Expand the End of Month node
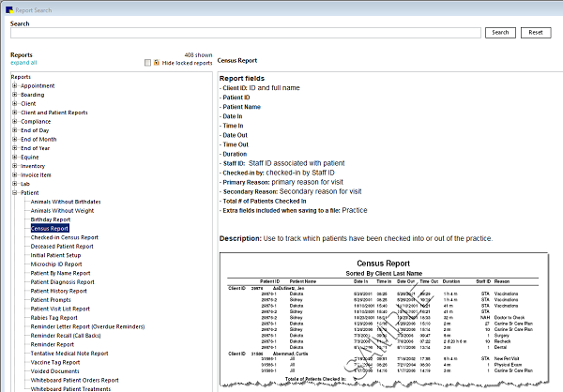Screen dimensions: 563x392 pos(15,140)
